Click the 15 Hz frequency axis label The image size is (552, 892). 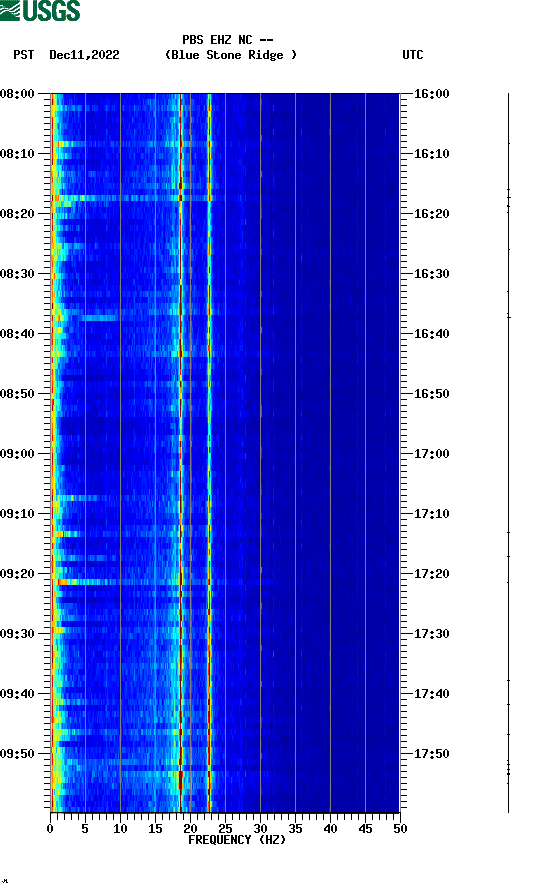pyautogui.click(x=155, y=829)
